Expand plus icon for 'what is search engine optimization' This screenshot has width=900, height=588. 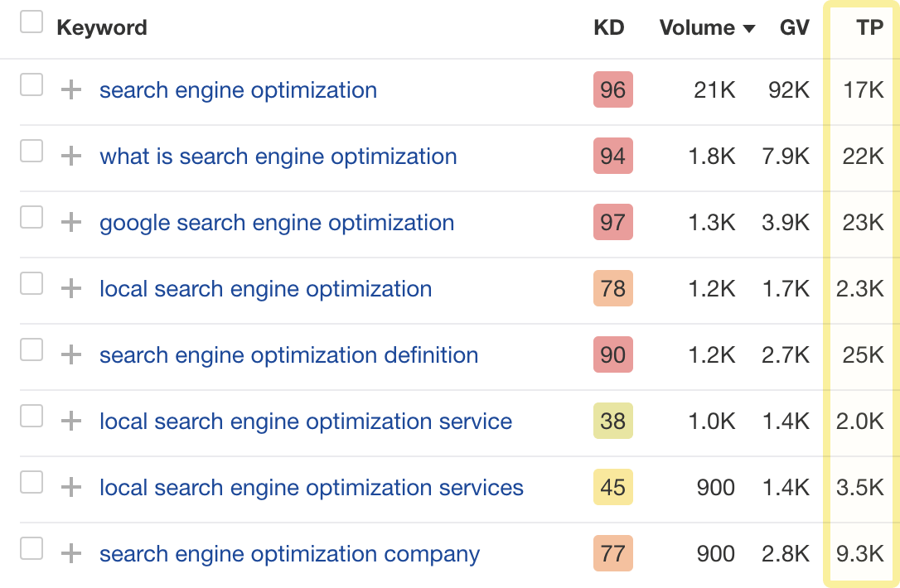click(x=72, y=157)
